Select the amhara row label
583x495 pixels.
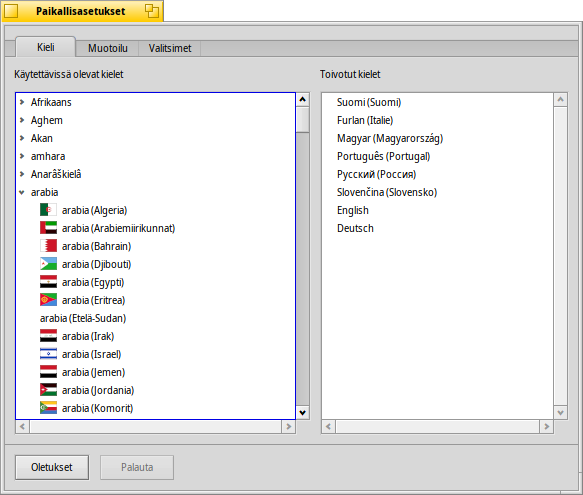[x=48, y=156]
